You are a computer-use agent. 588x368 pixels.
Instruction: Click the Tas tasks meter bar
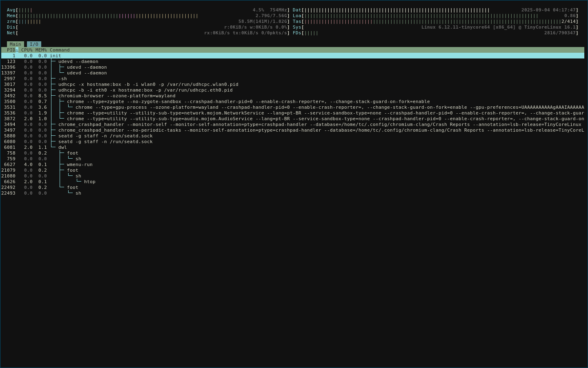click(x=436, y=21)
